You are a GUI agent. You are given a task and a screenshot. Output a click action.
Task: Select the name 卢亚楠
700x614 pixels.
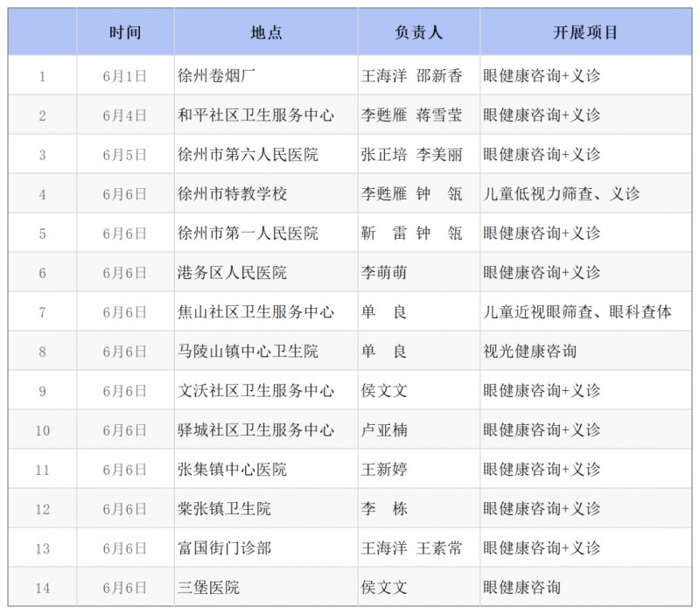[384, 429]
